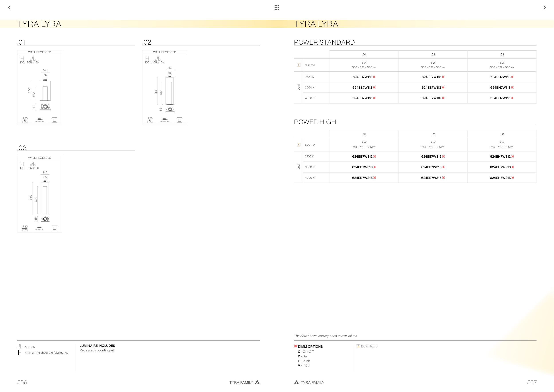Select product code 624EH7W115
Image resolution: width=554 pixels, height=392 pixels.
coord(500,98)
